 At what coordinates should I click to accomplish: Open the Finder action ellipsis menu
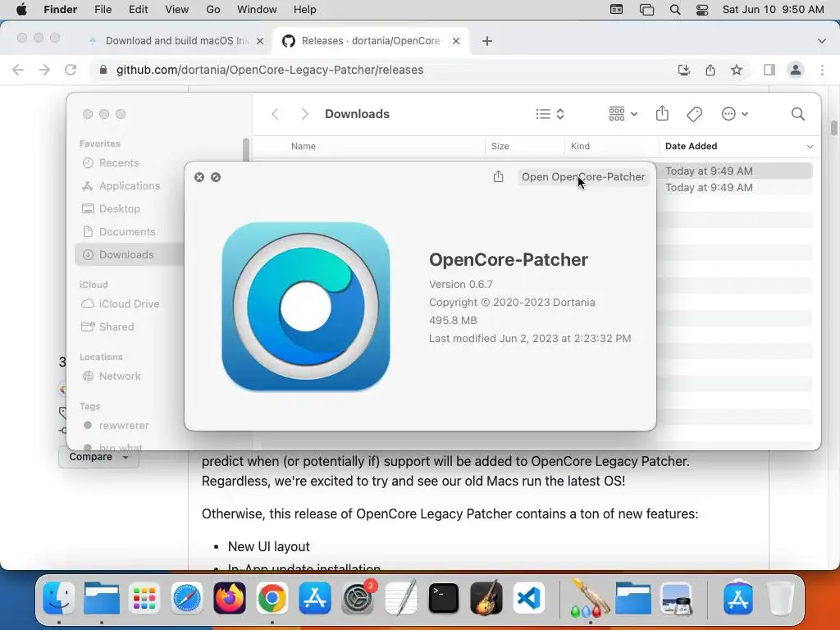coord(734,114)
